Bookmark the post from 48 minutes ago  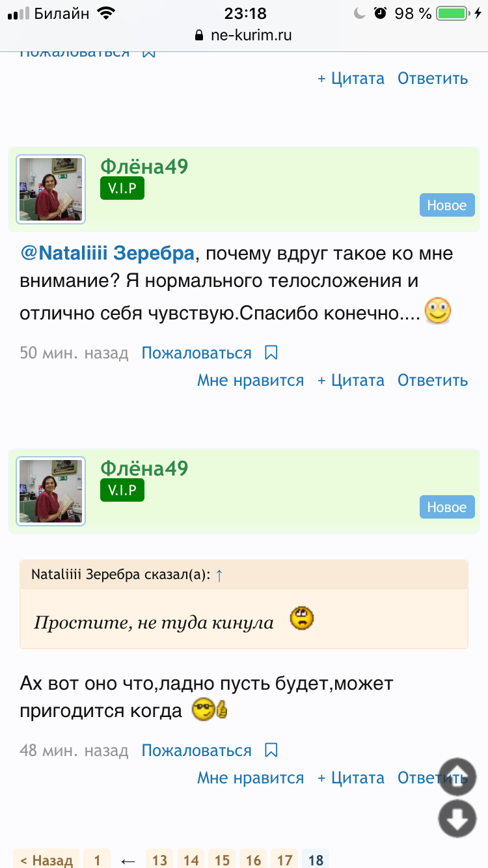click(x=271, y=750)
